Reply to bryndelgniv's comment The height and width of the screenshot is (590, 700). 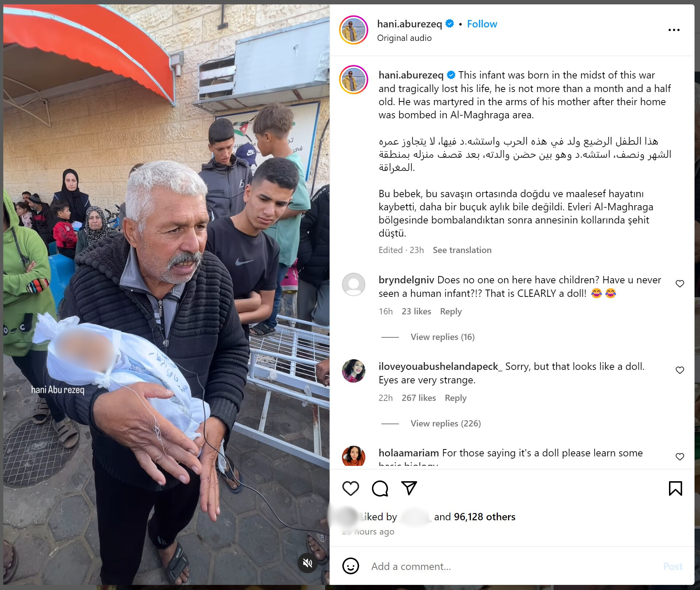coord(451,311)
